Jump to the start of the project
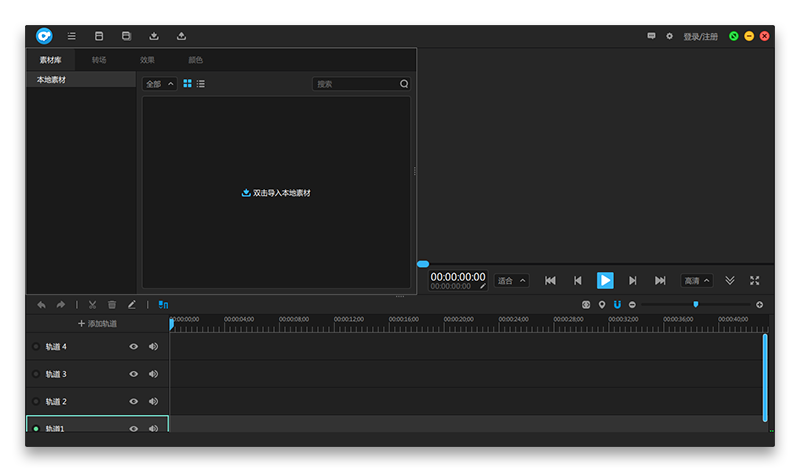This screenshot has height=472, width=800. [x=550, y=280]
